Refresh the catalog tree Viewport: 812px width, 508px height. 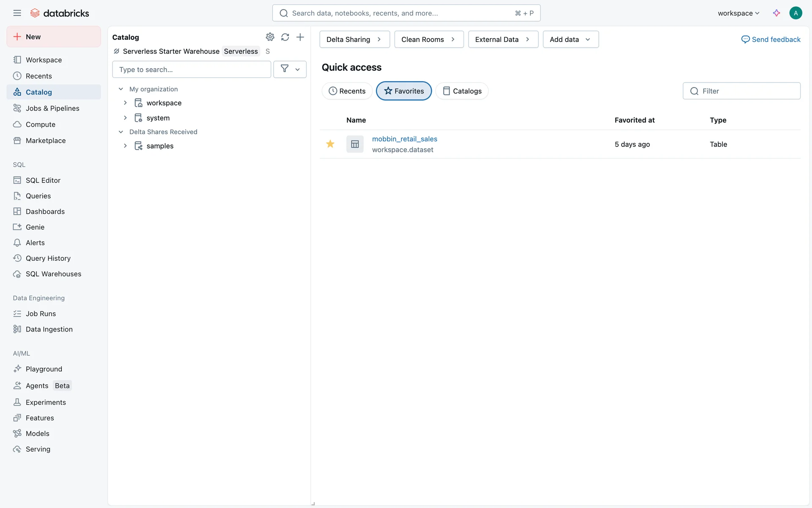click(x=285, y=37)
